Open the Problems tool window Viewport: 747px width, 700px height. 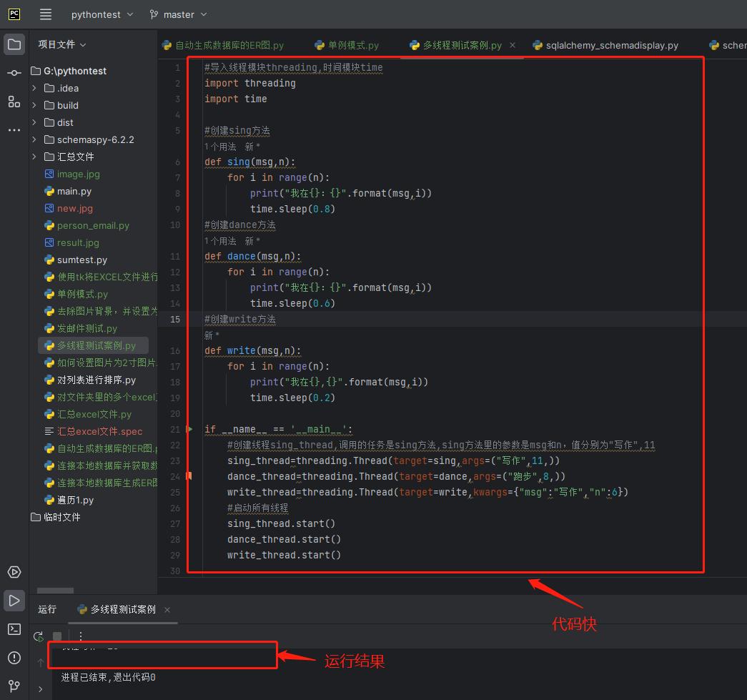click(14, 658)
